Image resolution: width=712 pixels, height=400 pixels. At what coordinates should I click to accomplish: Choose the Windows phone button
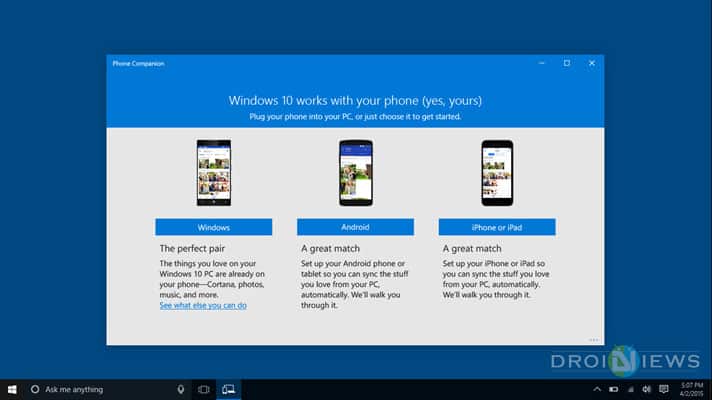[213, 227]
